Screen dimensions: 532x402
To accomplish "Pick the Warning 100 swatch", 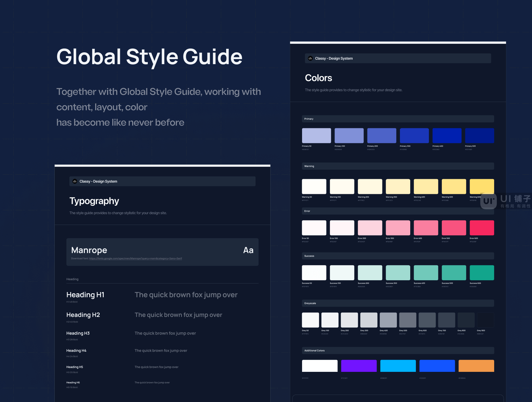I will 342,187.
